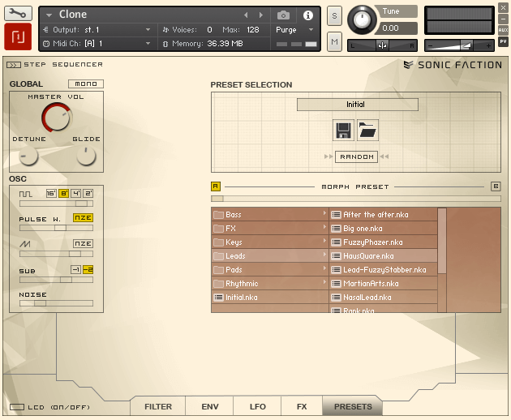The height and width of the screenshot is (420, 511).
Task: Solo the instrument with S button
Action: point(334,15)
